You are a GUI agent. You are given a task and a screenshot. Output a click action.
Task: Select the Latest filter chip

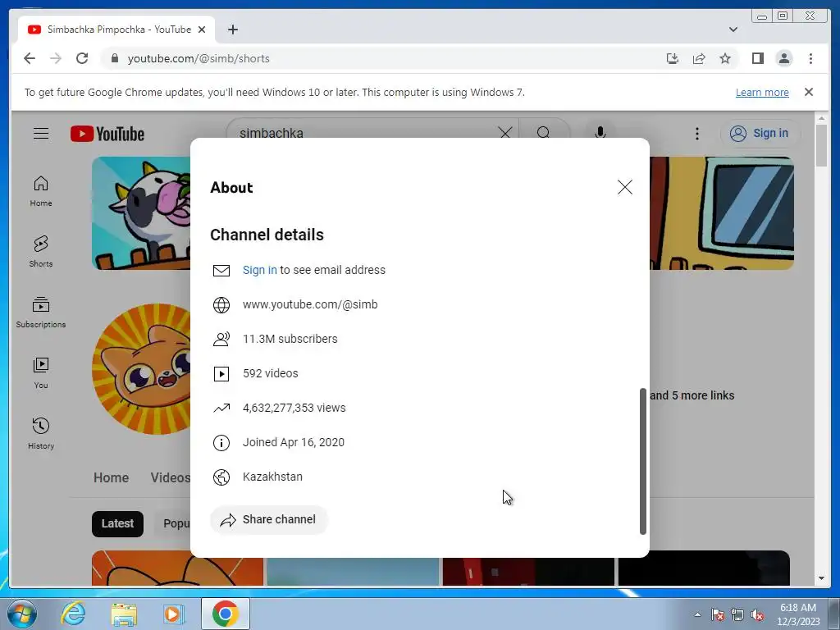[x=117, y=524]
